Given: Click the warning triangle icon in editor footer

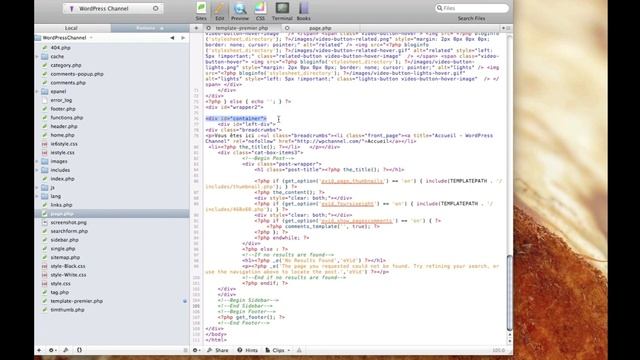Looking at the screenshot, I should [299, 350].
